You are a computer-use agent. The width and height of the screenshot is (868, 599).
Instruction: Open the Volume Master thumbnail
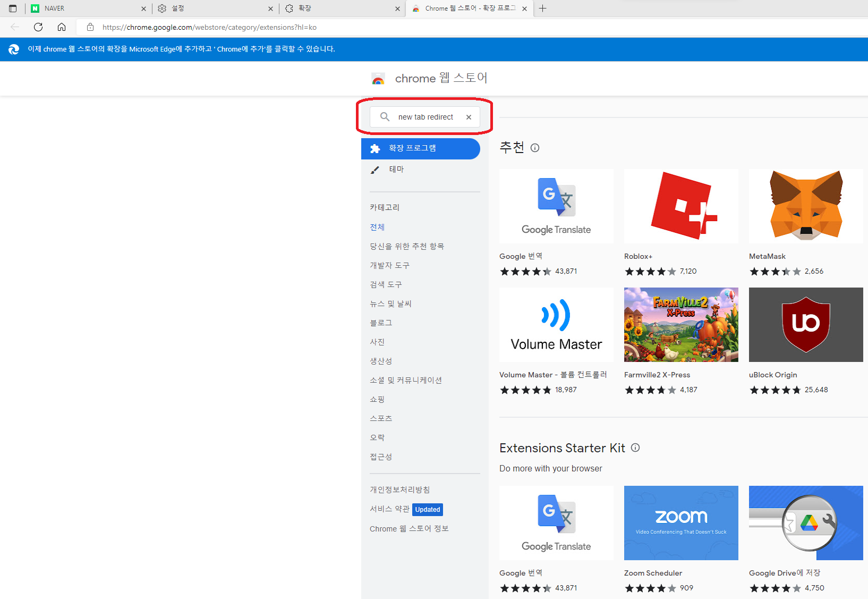[x=556, y=325]
